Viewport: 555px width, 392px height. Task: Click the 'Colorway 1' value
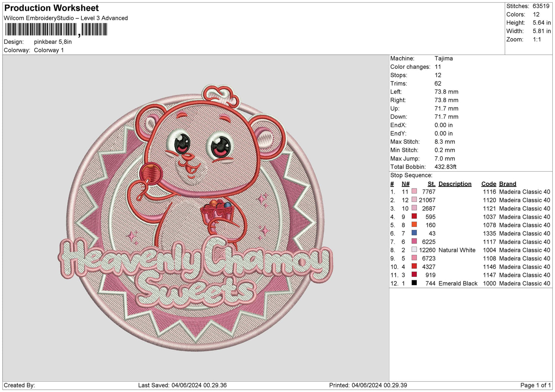[x=49, y=50]
